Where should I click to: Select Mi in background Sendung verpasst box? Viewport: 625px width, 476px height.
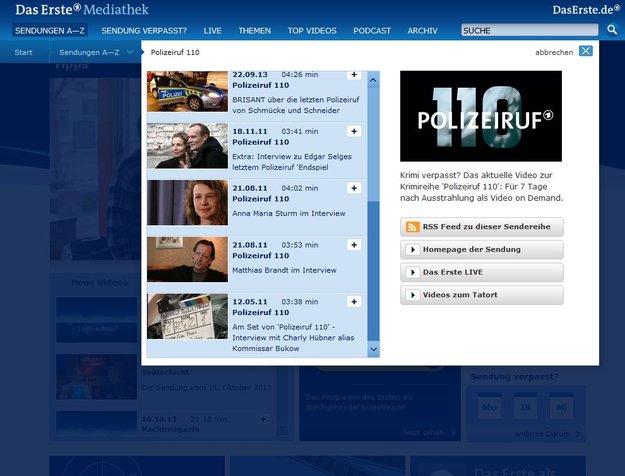[x=562, y=406]
